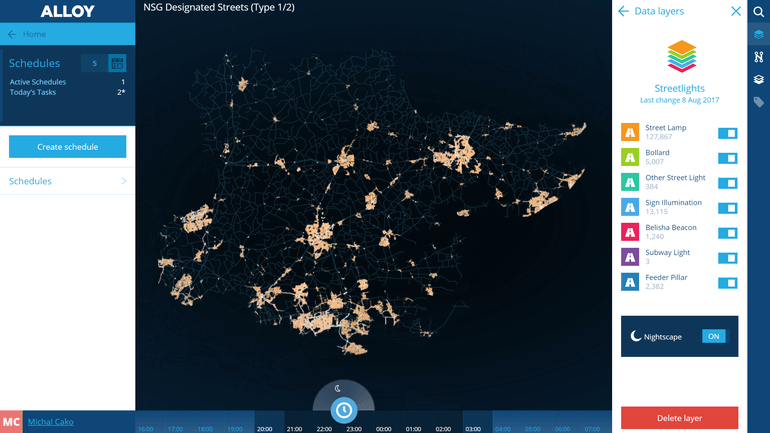Open search from the right sidebar

click(759, 12)
